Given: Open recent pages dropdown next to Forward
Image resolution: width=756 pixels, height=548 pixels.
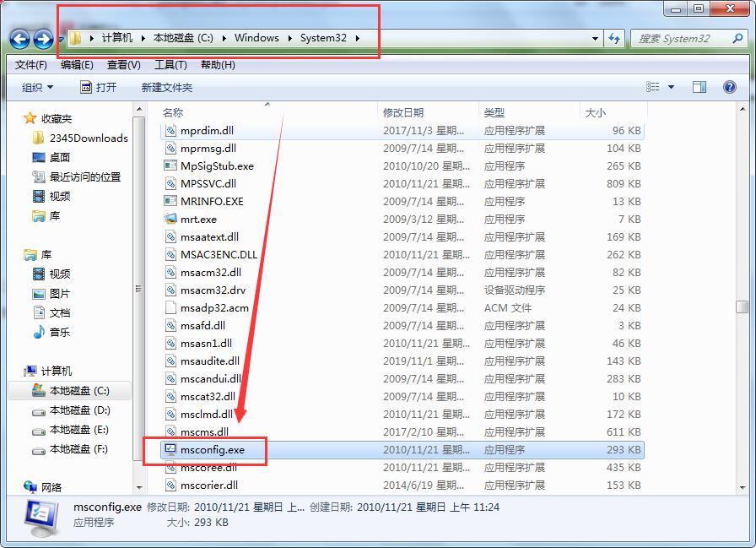Looking at the screenshot, I should pos(61,39).
